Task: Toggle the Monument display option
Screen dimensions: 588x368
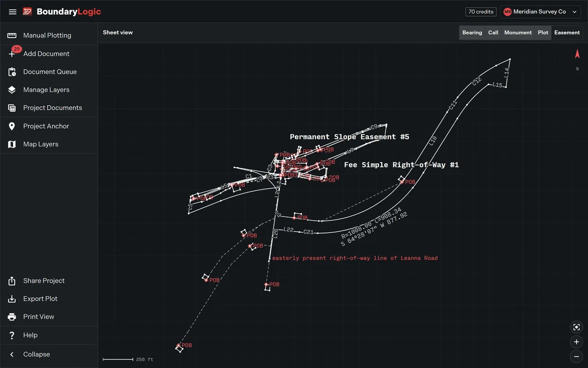Action: [x=518, y=33]
